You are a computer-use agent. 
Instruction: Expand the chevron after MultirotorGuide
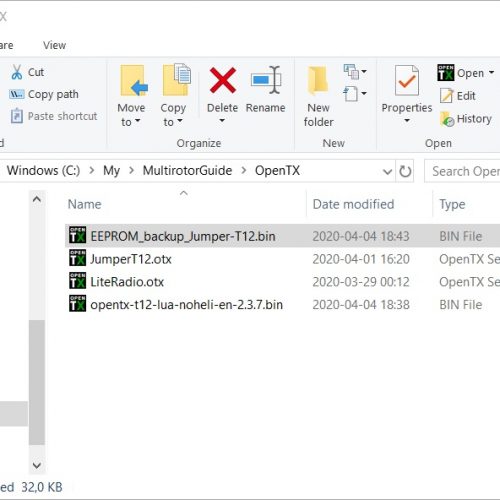(x=244, y=171)
